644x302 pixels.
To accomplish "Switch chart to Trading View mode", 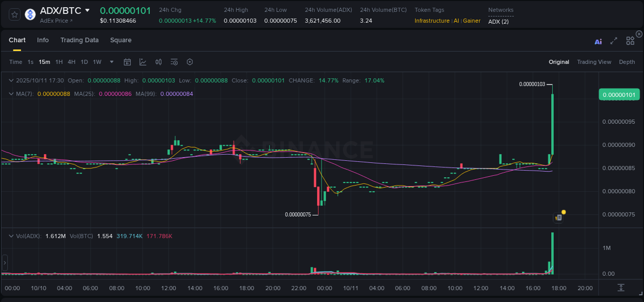I will click(x=594, y=62).
